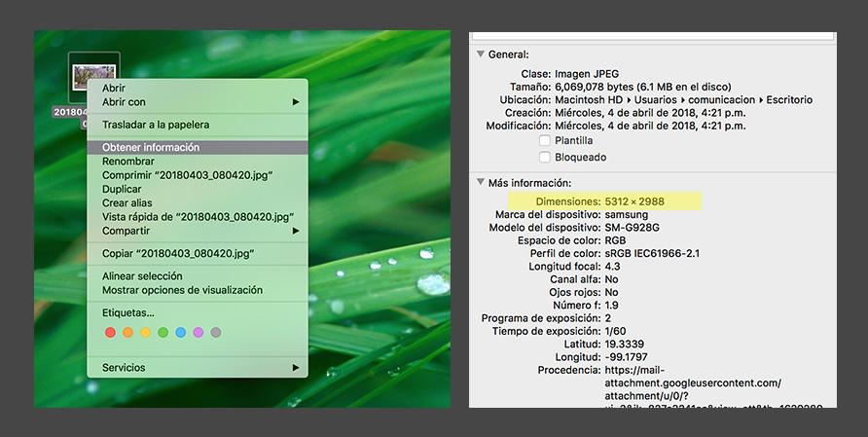868x437 pixels.
Task: Click the Número f value 1.9
Action: tap(612, 306)
